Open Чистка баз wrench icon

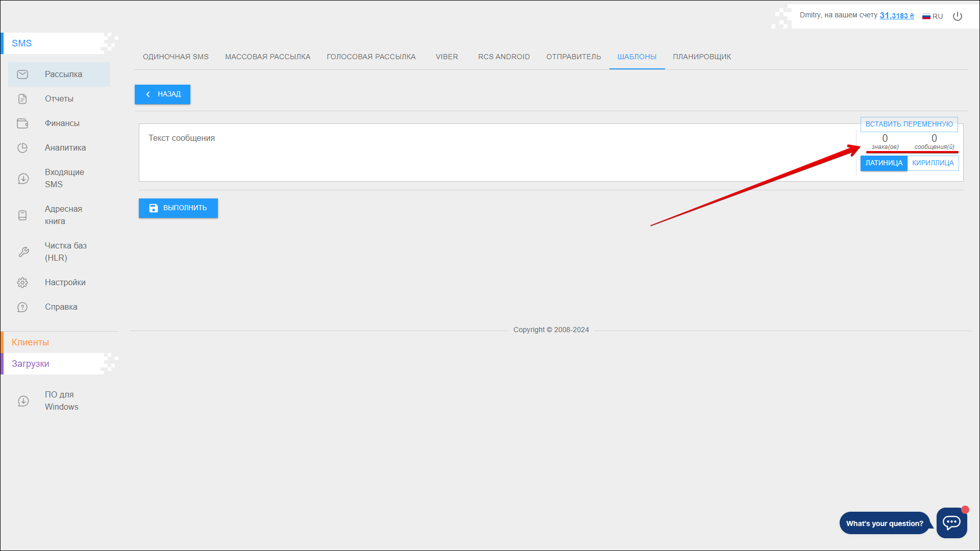[23, 252]
